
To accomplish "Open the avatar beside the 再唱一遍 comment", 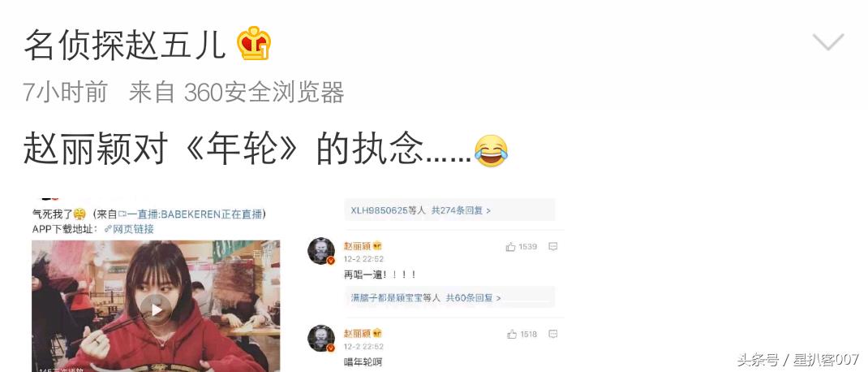I will pos(321,251).
